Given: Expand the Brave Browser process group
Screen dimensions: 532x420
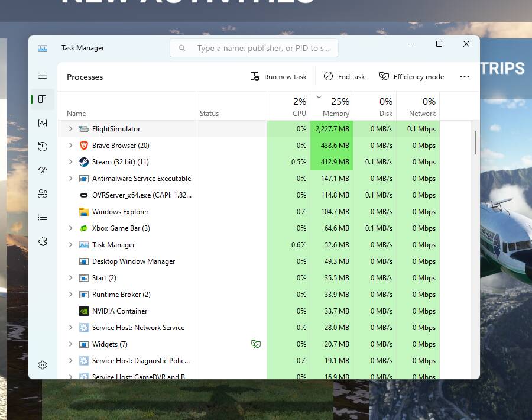Looking at the screenshot, I should [70, 146].
